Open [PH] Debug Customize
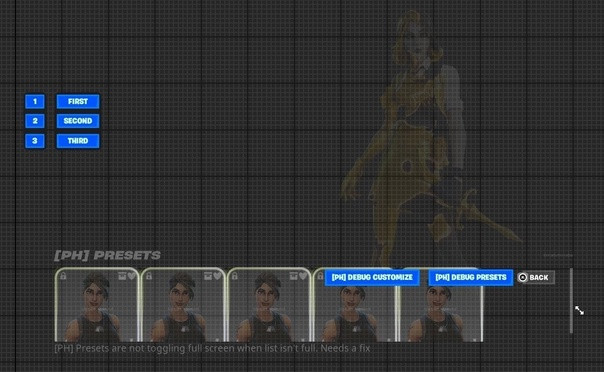The width and height of the screenshot is (604, 372). (372, 277)
